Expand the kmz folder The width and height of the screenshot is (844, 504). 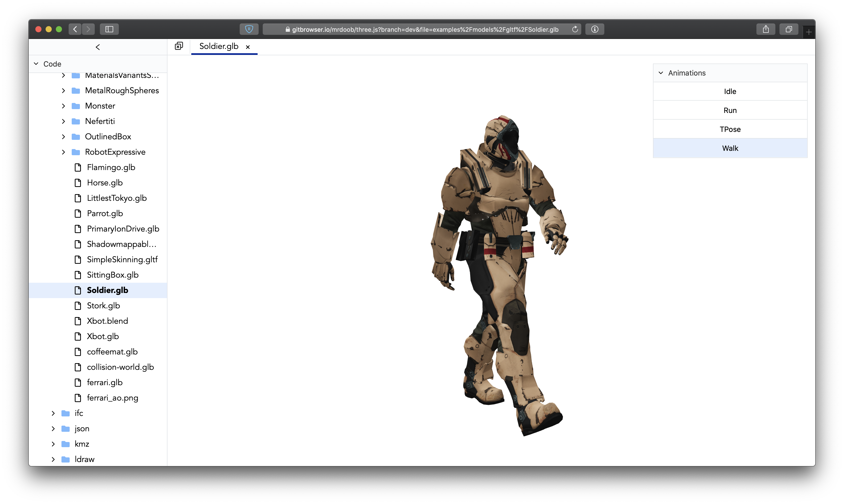coord(53,444)
